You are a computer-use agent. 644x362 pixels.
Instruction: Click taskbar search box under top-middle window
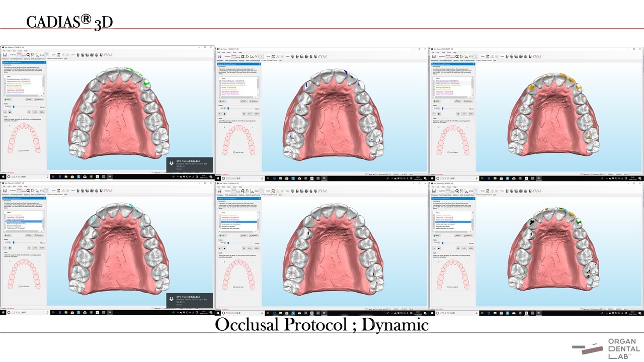(243, 178)
